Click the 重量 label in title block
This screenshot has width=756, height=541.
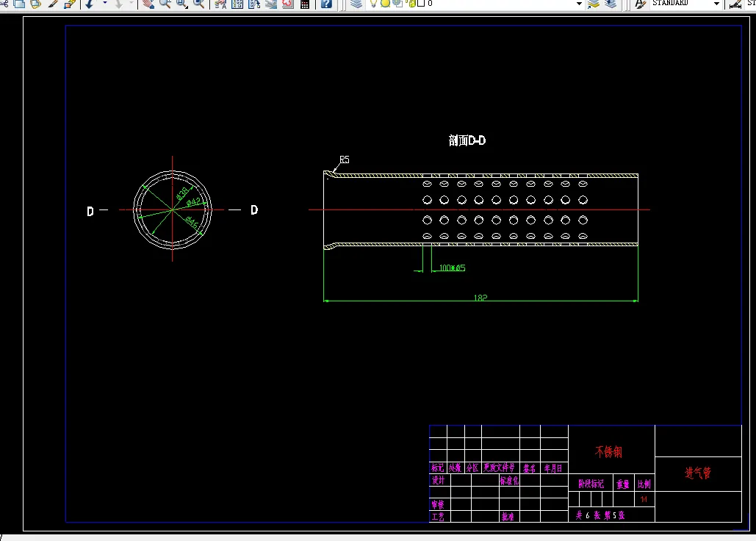[x=623, y=484]
